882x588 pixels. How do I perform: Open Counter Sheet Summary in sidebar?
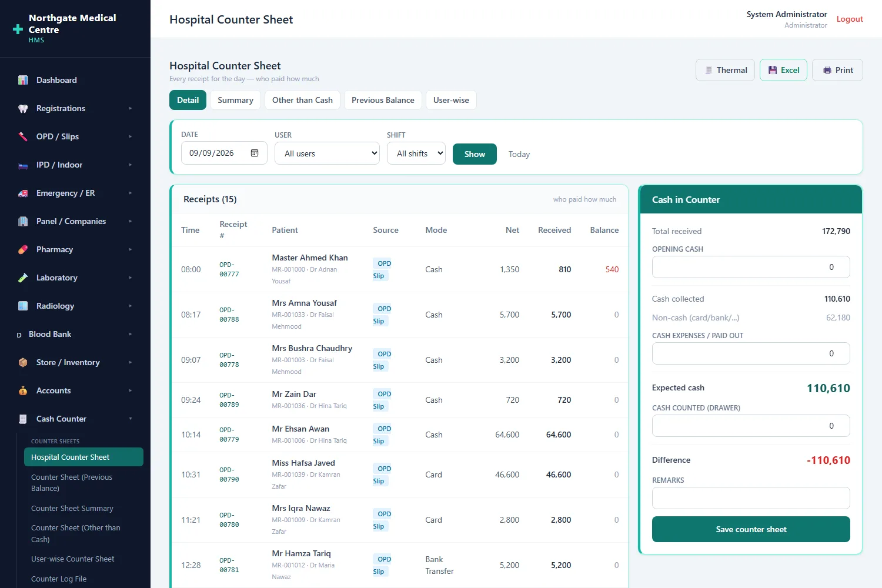[72, 508]
